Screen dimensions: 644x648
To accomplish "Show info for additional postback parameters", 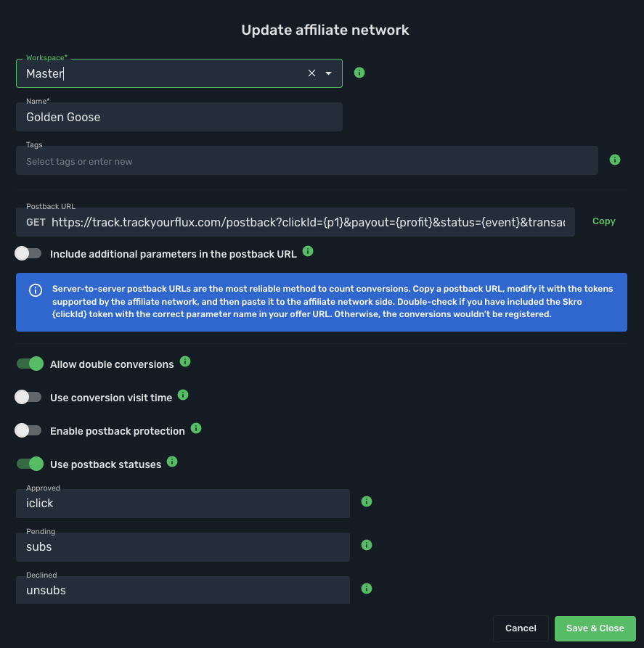I will click(x=308, y=251).
